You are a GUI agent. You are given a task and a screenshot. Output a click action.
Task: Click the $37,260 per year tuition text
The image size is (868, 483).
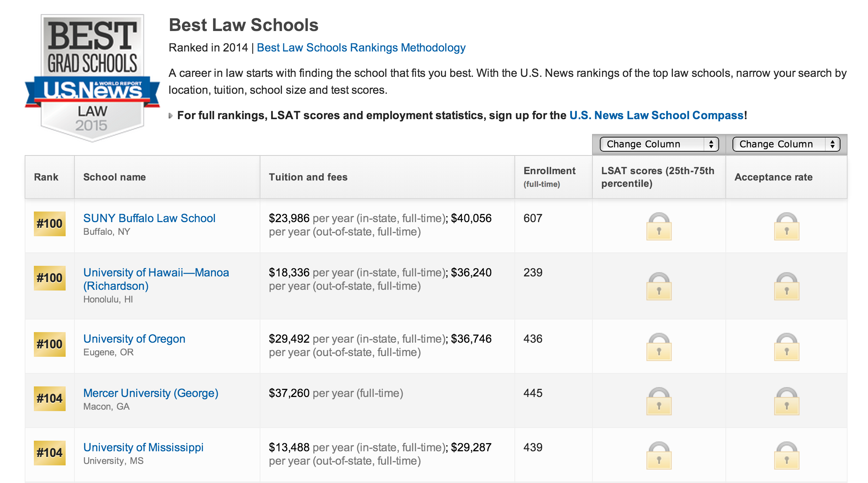pos(336,393)
